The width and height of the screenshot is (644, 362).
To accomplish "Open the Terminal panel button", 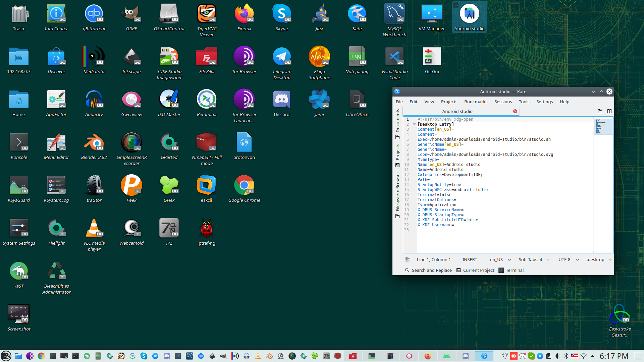I will click(x=511, y=270).
